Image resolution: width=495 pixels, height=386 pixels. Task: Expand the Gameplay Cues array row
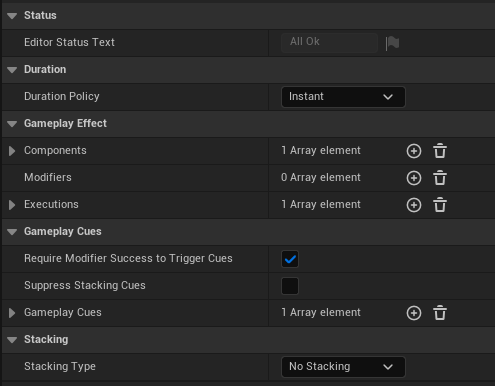(x=12, y=313)
